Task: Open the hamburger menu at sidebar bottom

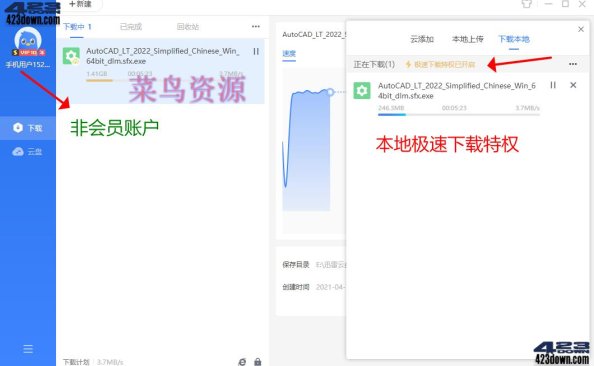Action: coord(28,349)
